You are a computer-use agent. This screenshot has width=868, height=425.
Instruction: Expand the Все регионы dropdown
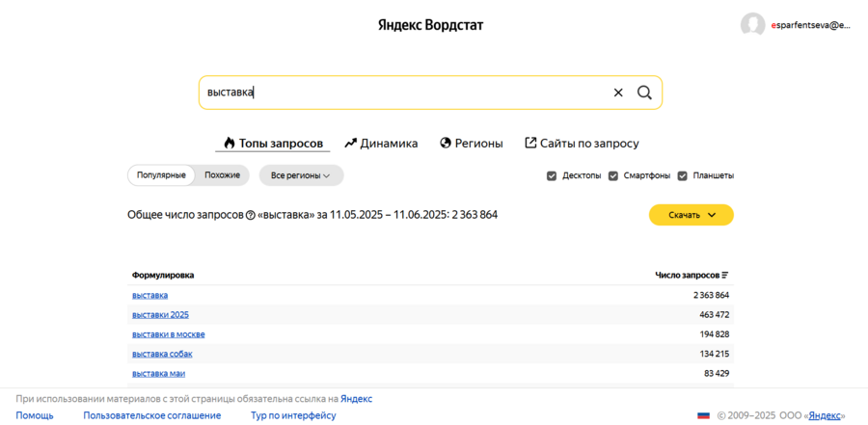301,175
